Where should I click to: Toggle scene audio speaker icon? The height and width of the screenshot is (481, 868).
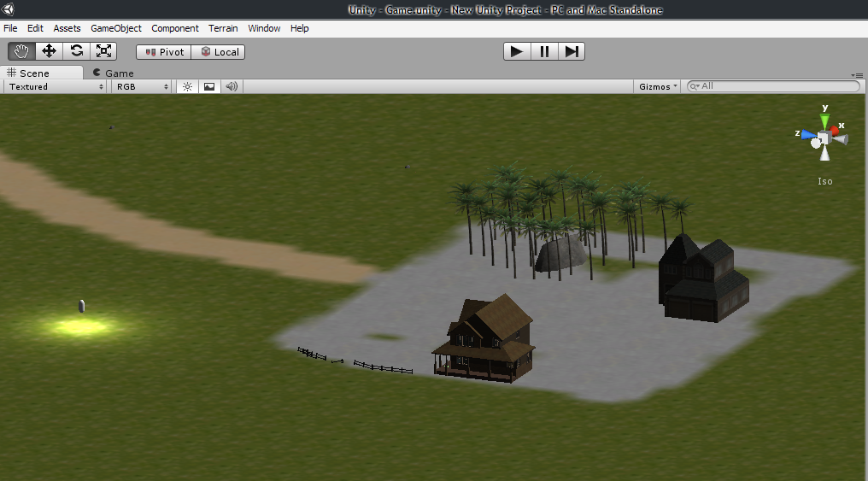(x=232, y=86)
